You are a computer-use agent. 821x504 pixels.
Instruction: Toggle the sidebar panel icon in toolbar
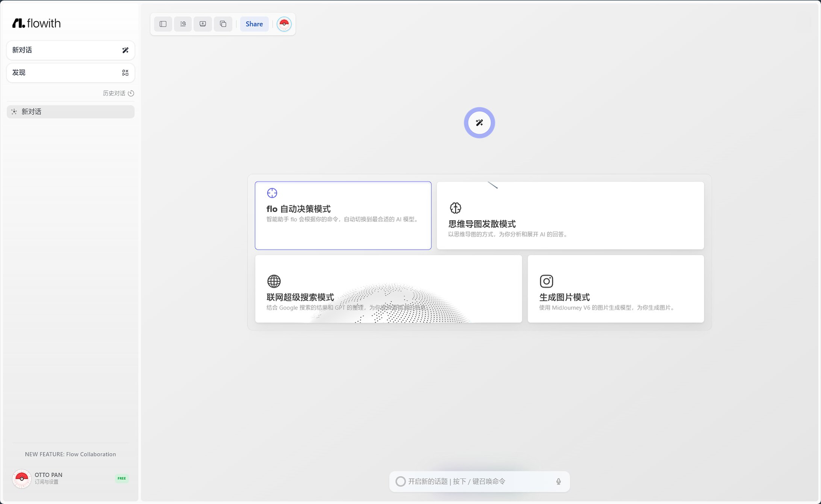tap(163, 24)
